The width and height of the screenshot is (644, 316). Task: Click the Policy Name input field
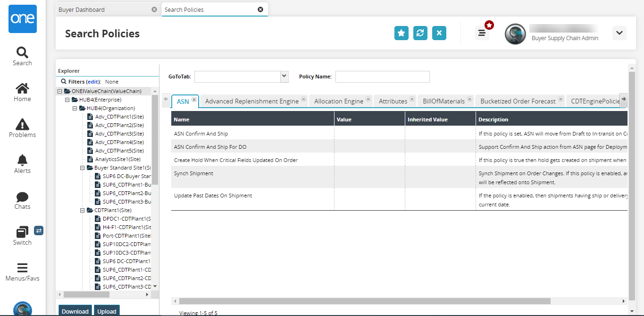[382, 77]
